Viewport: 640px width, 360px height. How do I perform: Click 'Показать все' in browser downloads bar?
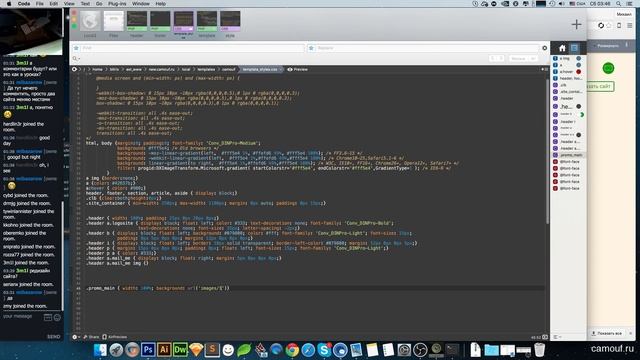[607, 333]
